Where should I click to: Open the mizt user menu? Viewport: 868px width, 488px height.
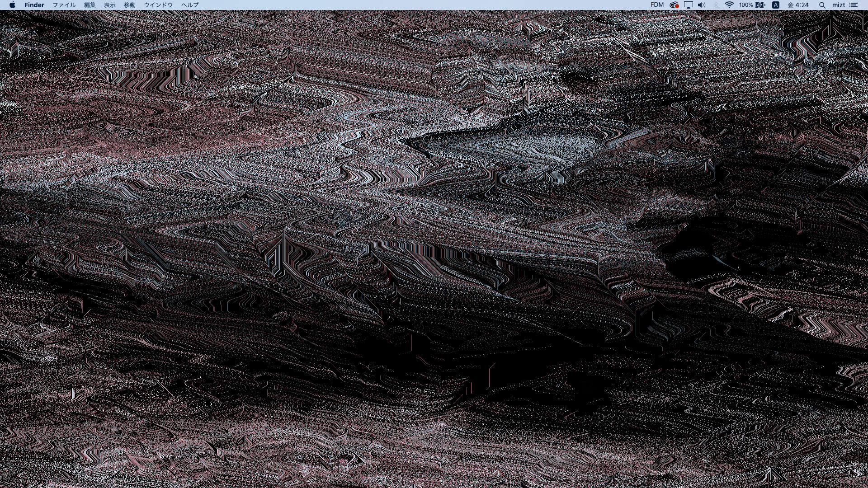click(839, 5)
